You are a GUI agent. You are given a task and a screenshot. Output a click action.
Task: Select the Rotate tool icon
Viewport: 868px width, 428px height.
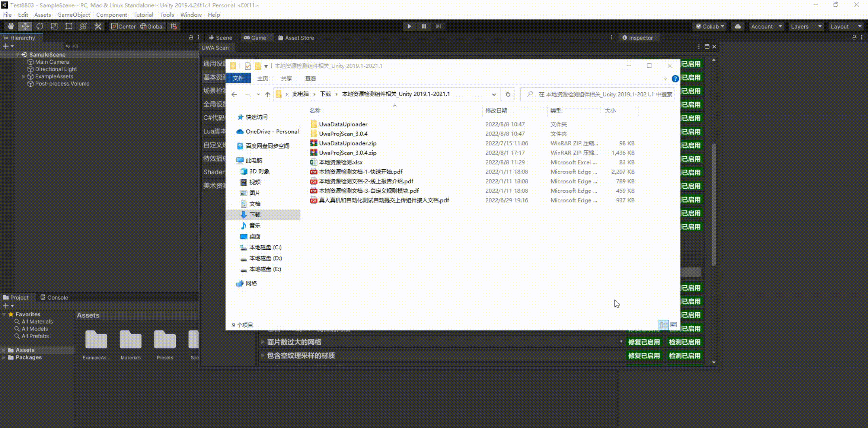click(40, 26)
